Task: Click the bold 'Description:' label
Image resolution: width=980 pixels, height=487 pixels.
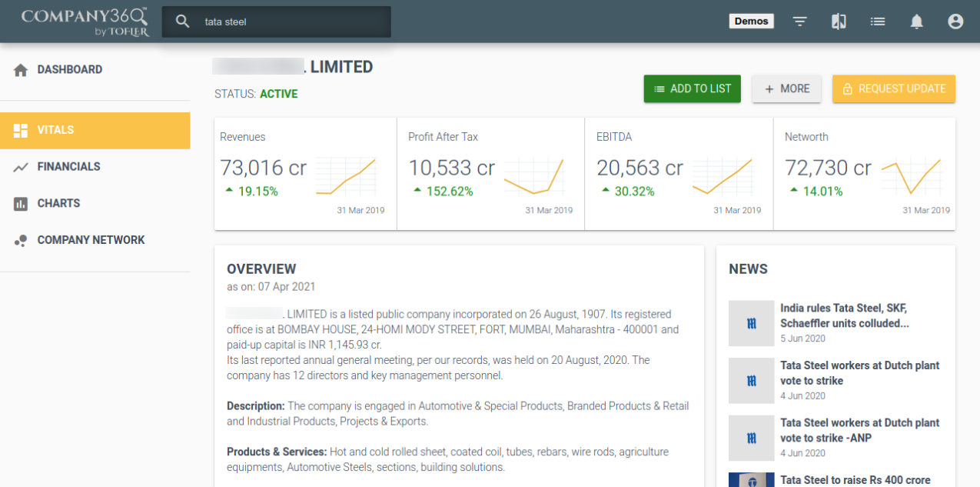Action: point(255,406)
